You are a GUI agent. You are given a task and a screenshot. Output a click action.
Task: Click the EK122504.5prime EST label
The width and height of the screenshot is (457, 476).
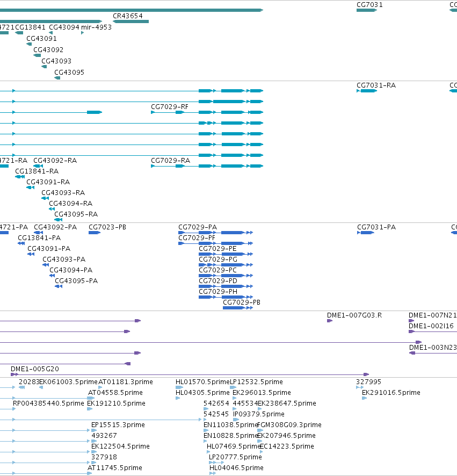point(120,446)
